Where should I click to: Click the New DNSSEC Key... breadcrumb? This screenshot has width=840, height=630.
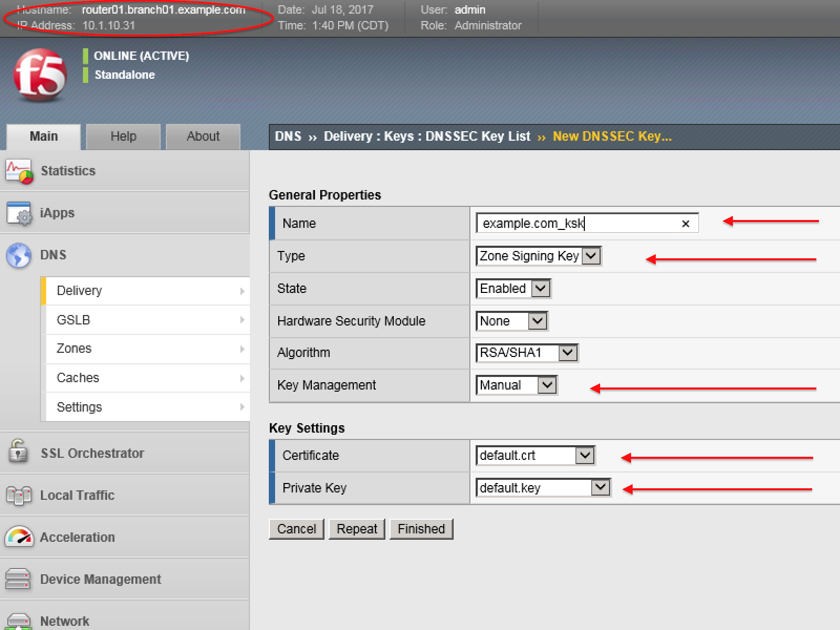(x=612, y=136)
